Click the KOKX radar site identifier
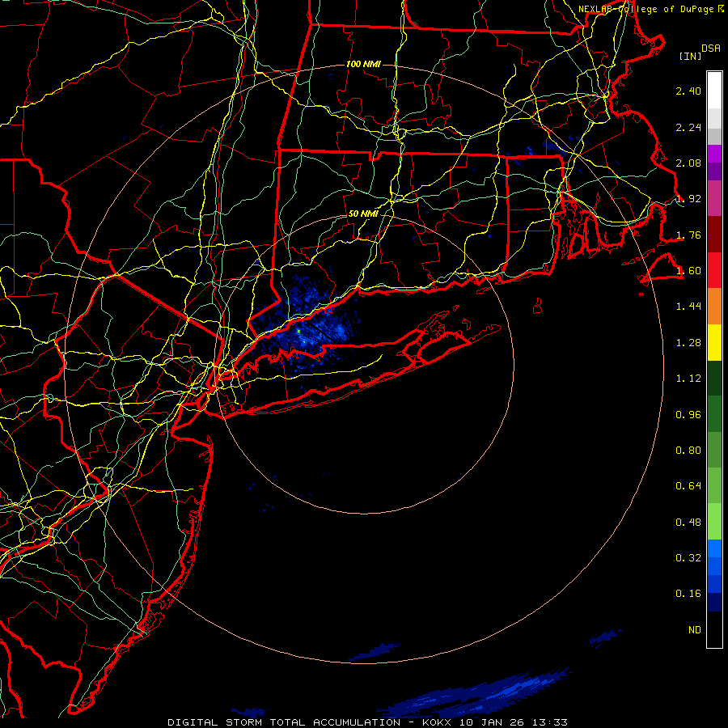The height and width of the screenshot is (728, 728). coord(437,722)
